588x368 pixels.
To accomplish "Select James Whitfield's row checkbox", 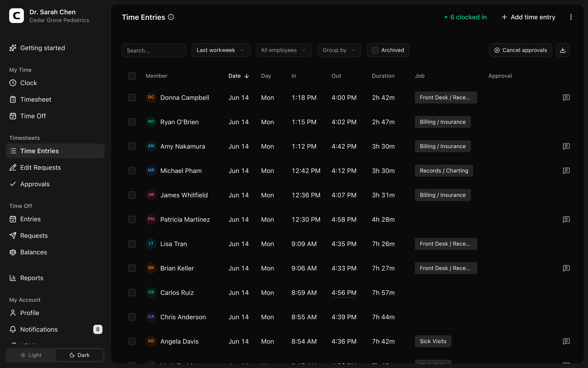I will tap(132, 195).
